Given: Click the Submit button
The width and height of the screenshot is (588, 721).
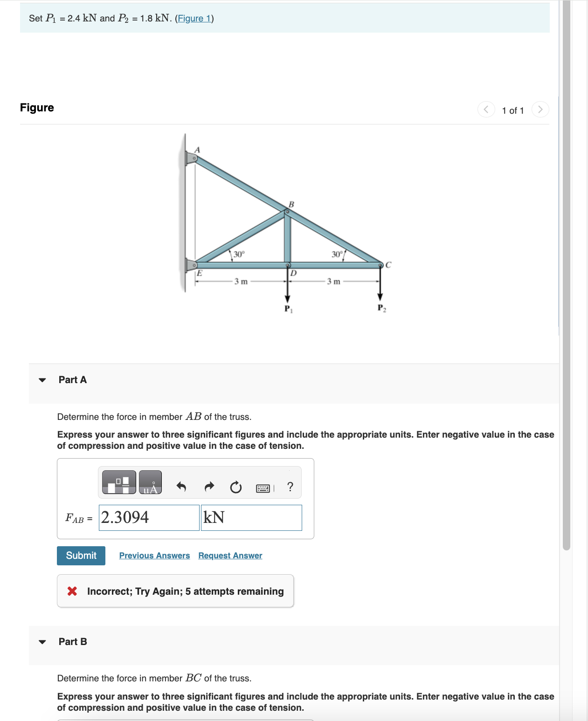Looking at the screenshot, I should (x=81, y=555).
